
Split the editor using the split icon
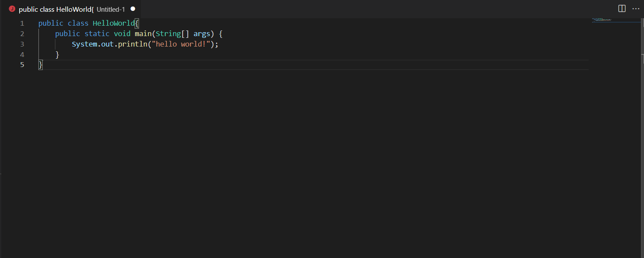point(621,8)
